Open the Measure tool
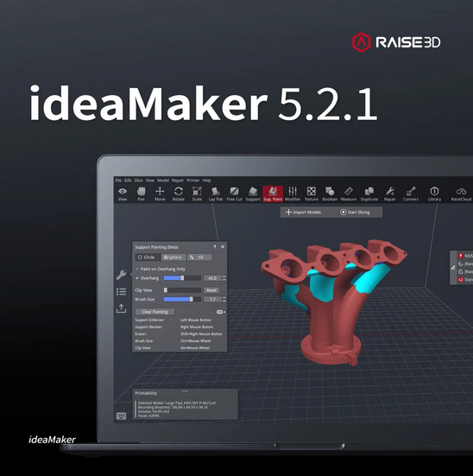The width and height of the screenshot is (473, 476). (x=349, y=194)
